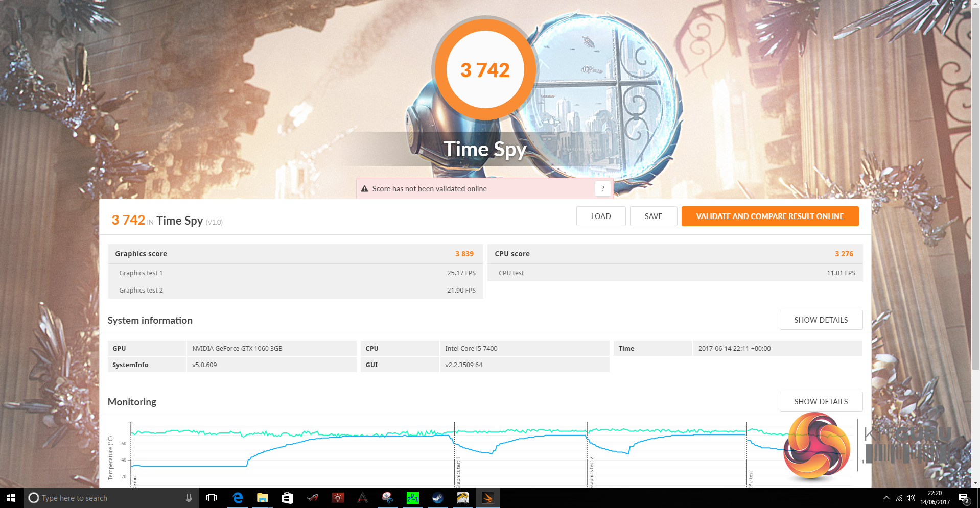Click the Graphics test 2 row label
The width and height of the screenshot is (980, 508).
point(141,291)
